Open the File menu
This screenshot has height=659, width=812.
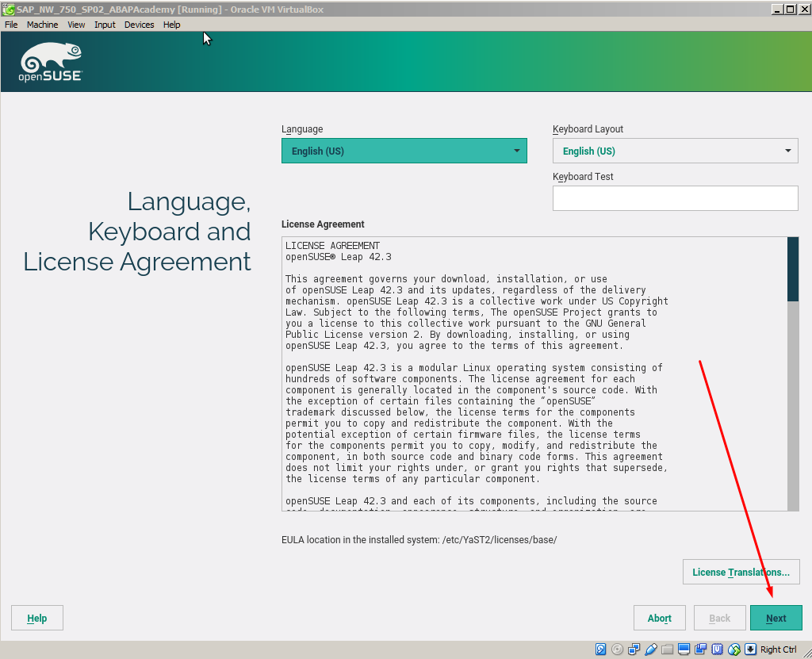[11, 25]
